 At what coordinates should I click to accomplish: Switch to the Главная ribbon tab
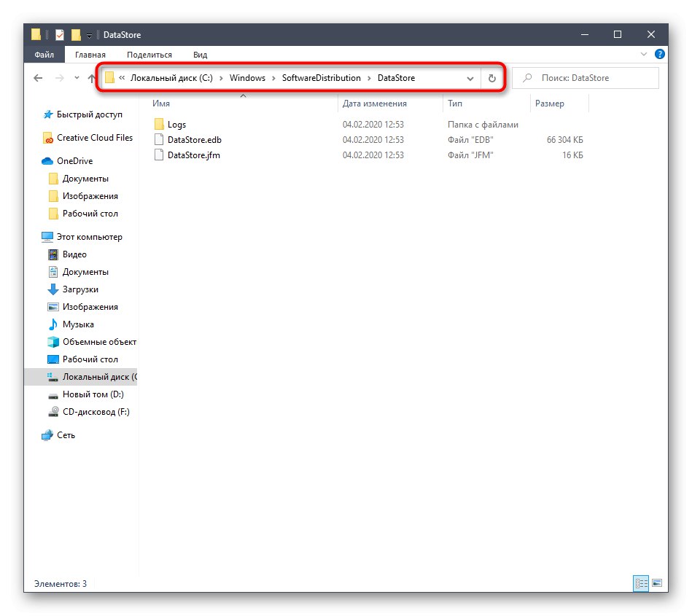pos(90,55)
